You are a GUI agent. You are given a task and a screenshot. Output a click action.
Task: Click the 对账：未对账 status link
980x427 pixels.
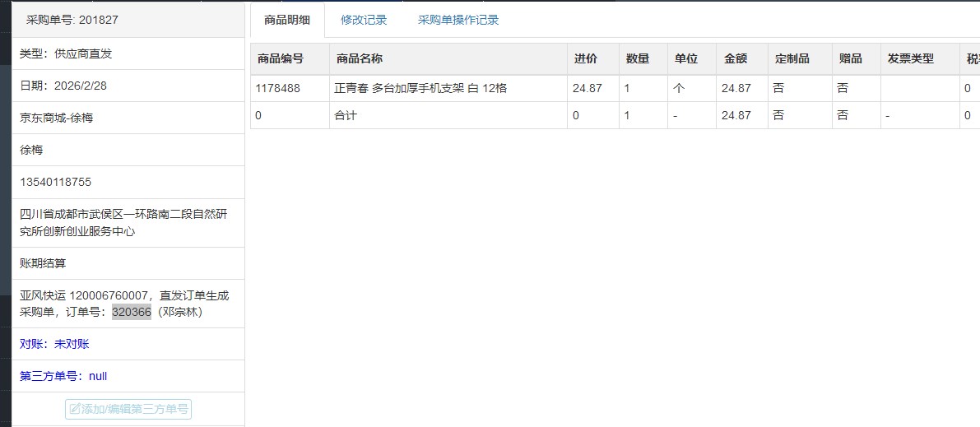[x=54, y=344]
